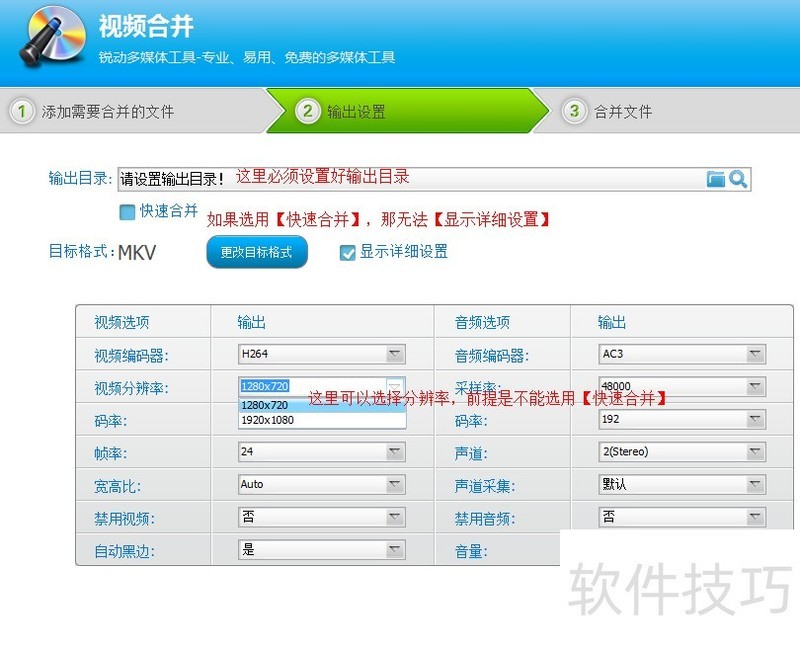Image resolution: width=800 pixels, height=649 pixels.
Task: Click the magnifier search icon next to folder icon
Action: point(738,178)
